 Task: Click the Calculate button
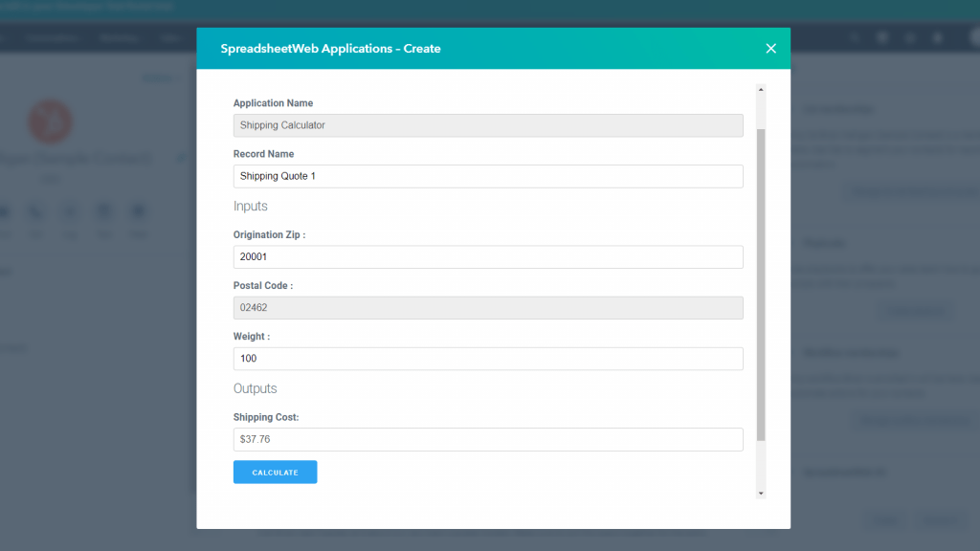[x=275, y=473]
